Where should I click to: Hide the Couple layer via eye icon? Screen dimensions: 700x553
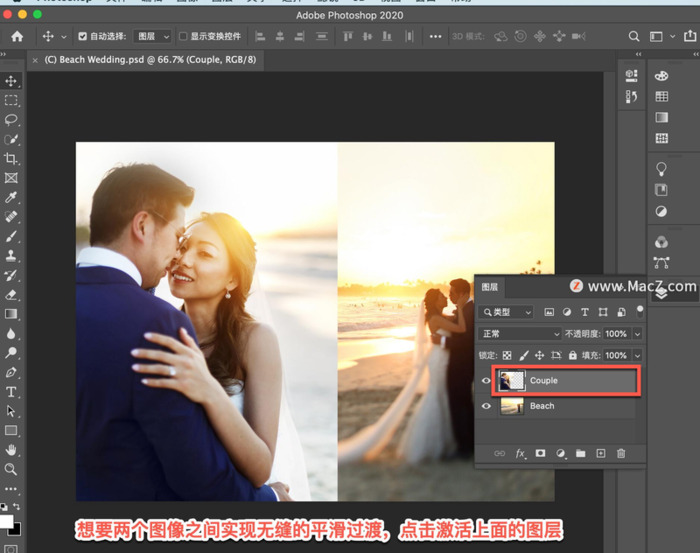[x=487, y=381]
